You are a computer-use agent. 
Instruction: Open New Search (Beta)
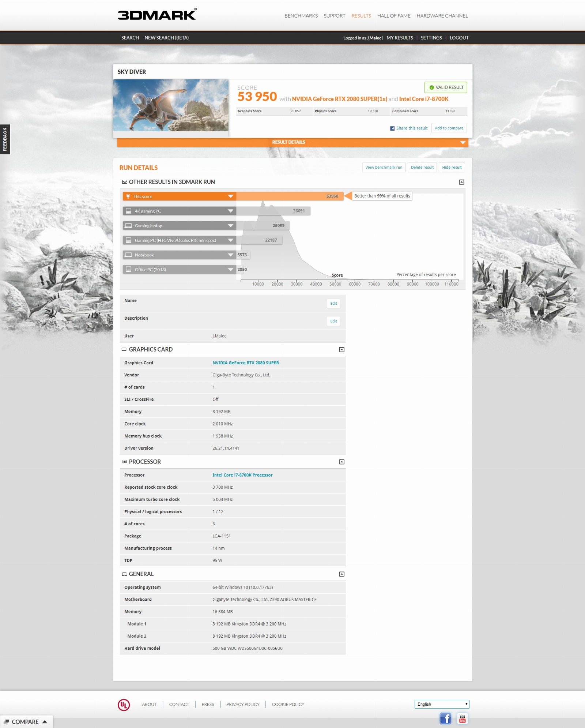click(x=166, y=38)
